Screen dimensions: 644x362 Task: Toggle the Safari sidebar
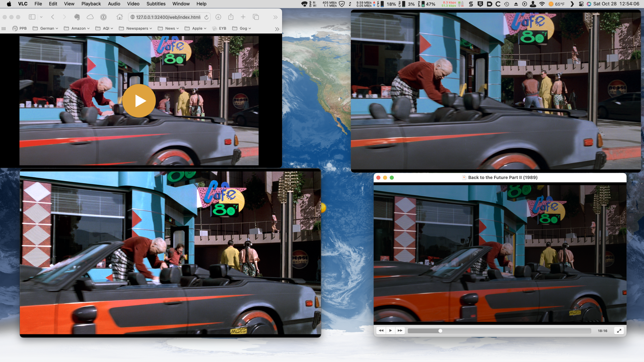32,17
